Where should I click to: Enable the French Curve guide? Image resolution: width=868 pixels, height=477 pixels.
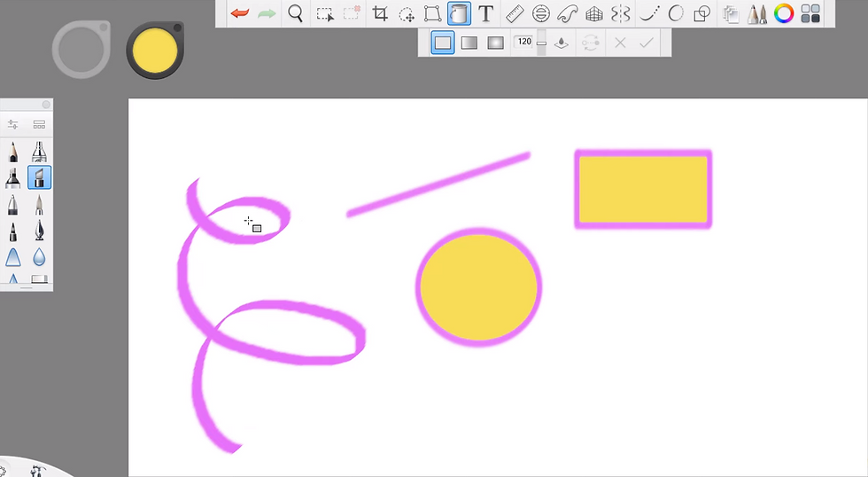coord(568,13)
